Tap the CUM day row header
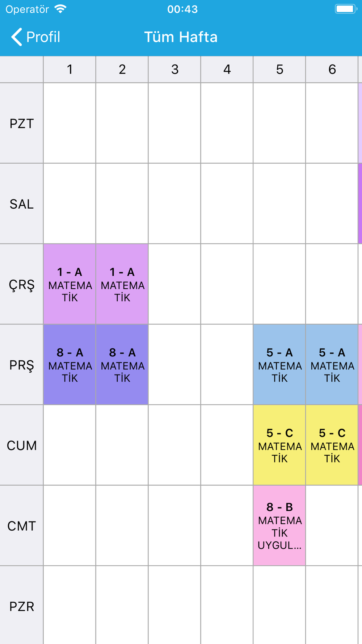This screenshot has width=362, height=644. click(x=22, y=445)
